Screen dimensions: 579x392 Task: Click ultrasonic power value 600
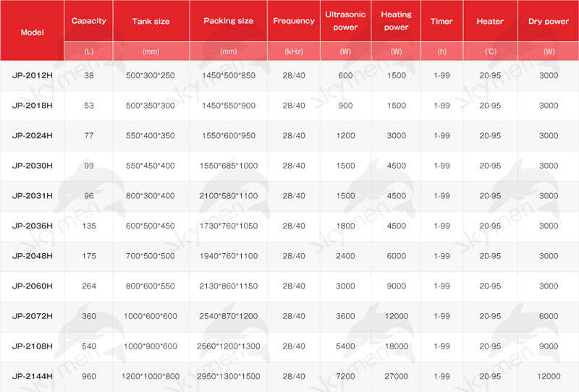[x=345, y=75]
